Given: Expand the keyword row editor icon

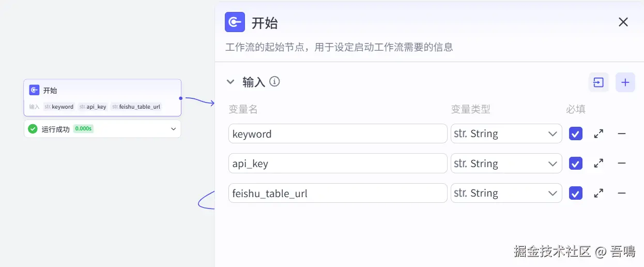Looking at the screenshot, I should tap(599, 133).
